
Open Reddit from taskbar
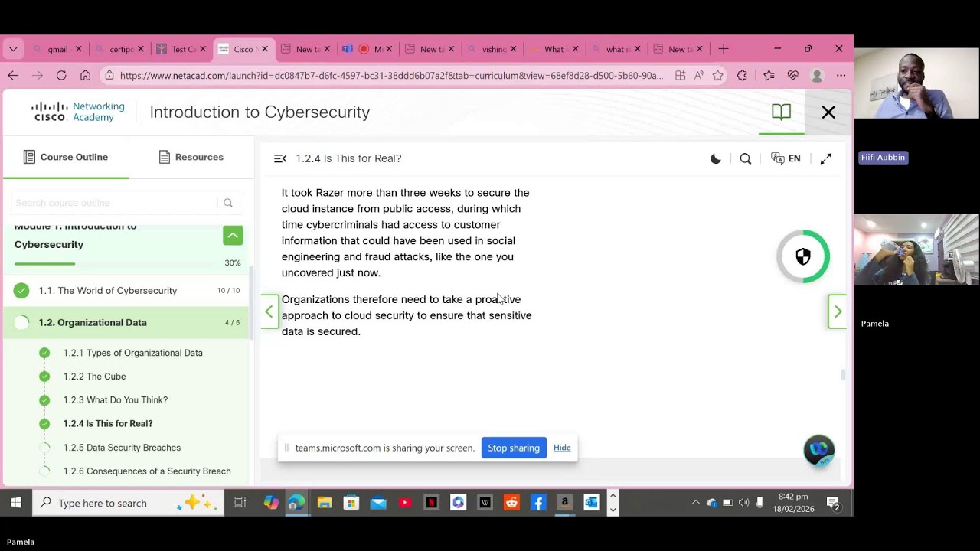coord(511,503)
